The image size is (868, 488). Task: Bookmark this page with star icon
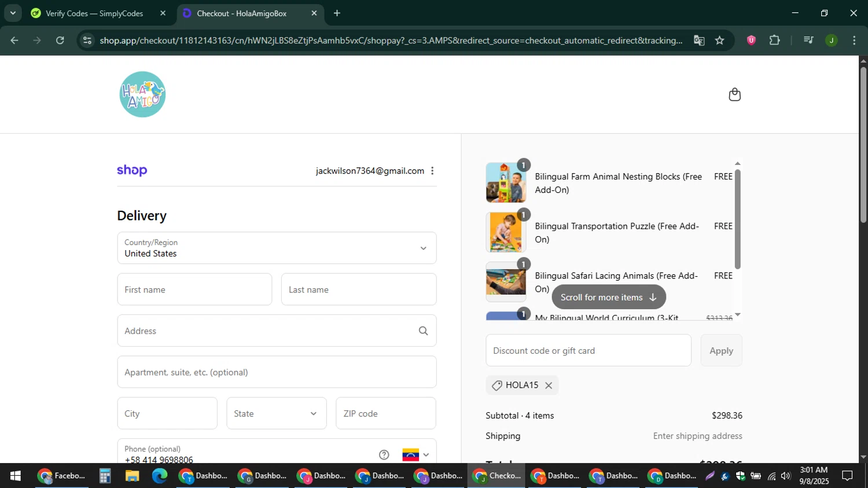[719, 41]
